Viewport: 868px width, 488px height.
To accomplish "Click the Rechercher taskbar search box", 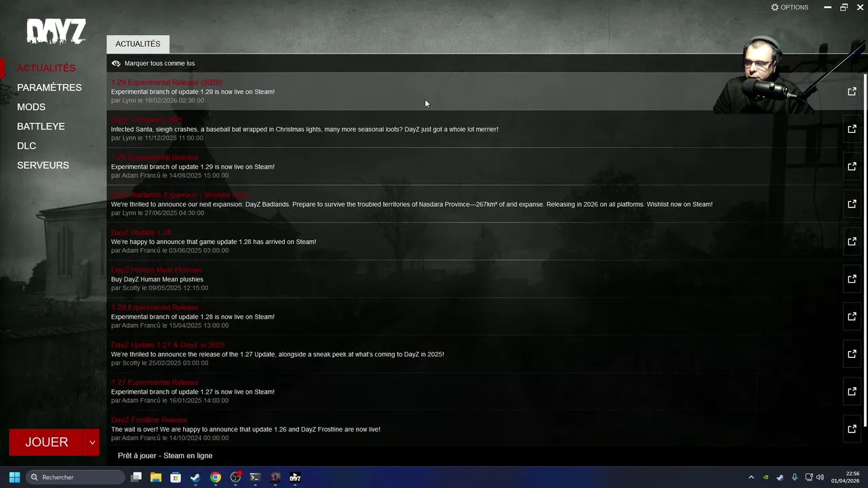I will tap(76, 477).
